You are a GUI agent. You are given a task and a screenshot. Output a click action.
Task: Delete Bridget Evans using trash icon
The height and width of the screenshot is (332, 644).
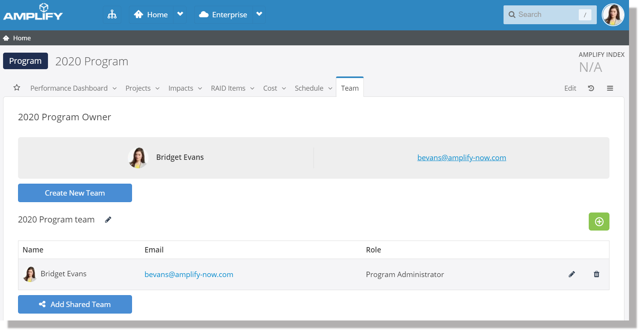point(596,274)
